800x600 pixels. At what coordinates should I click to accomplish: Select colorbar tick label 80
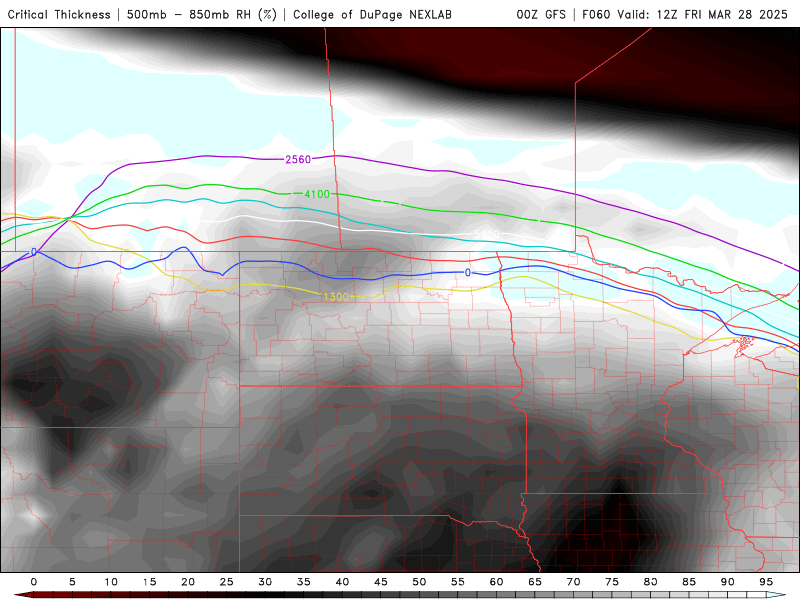(651, 582)
